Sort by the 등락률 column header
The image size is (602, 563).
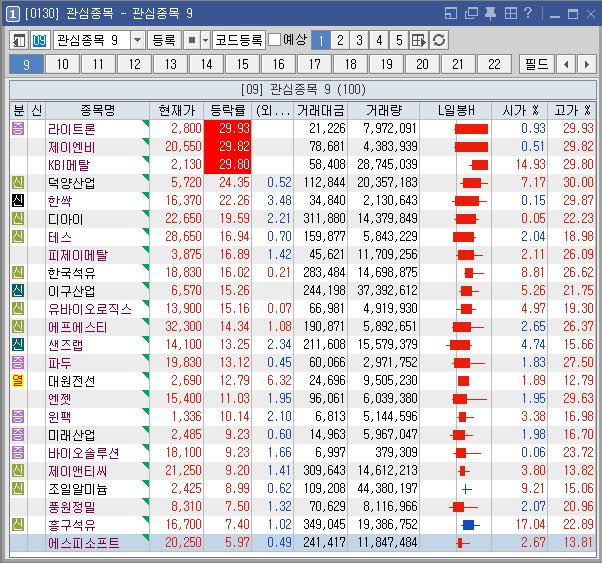pyautogui.click(x=227, y=111)
